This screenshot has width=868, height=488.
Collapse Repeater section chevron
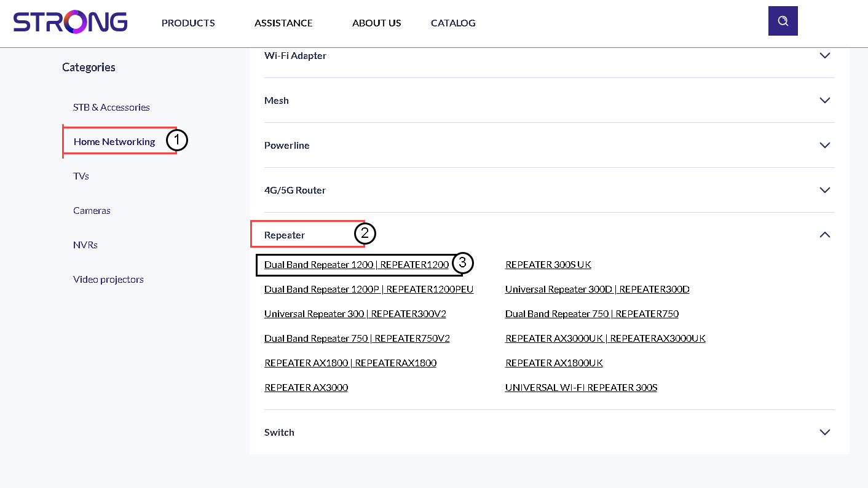(825, 235)
